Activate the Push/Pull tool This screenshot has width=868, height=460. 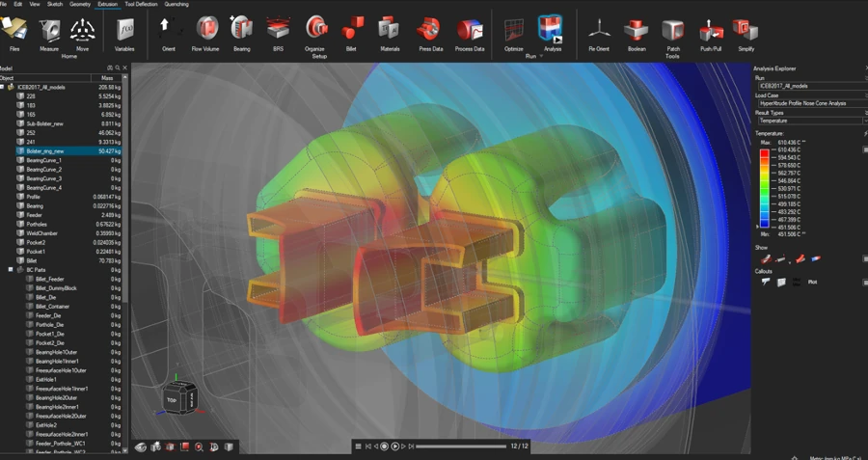[x=711, y=30]
